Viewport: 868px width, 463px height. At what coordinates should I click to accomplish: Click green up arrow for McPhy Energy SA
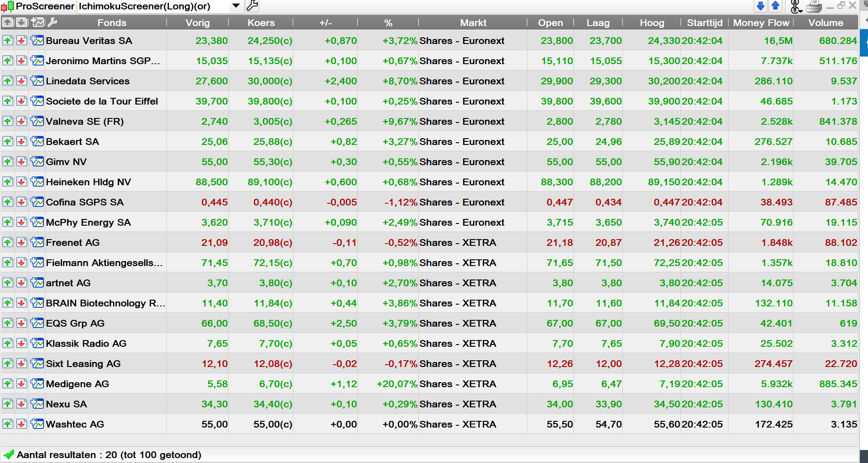(x=8, y=222)
